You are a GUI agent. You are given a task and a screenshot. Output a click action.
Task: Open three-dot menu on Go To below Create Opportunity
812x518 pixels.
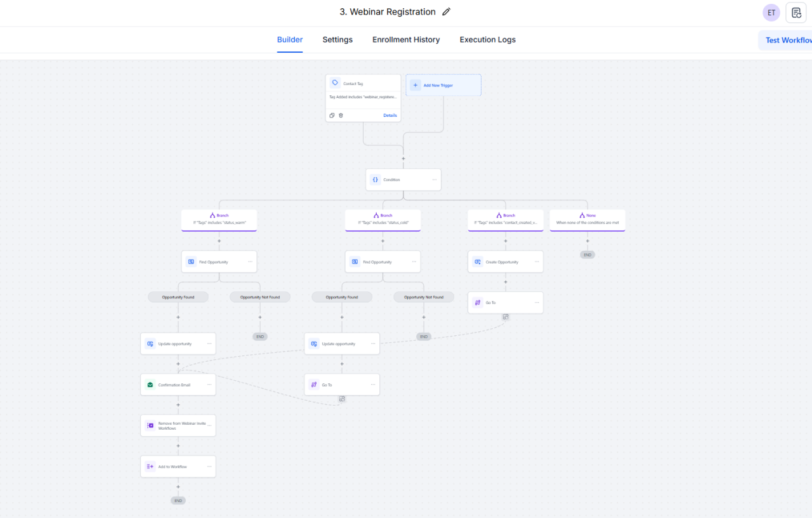[x=537, y=303]
